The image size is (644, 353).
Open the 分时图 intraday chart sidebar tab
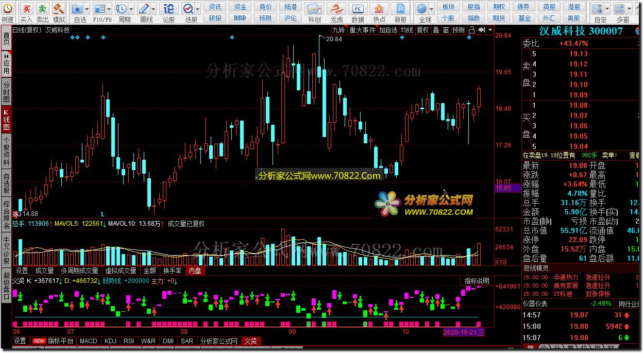(x=6, y=92)
